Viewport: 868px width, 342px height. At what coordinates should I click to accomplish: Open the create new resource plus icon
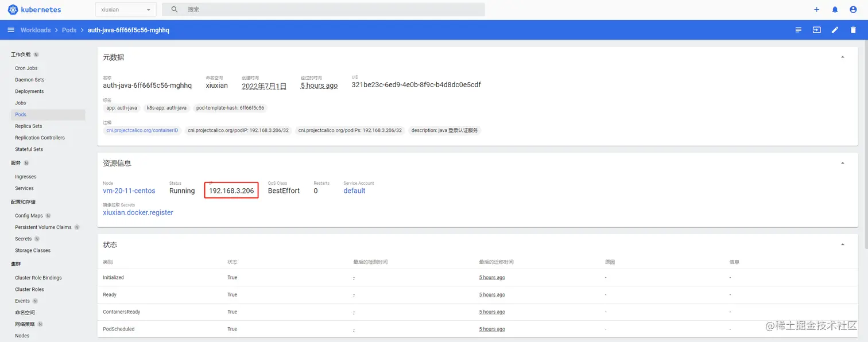(817, 10)
